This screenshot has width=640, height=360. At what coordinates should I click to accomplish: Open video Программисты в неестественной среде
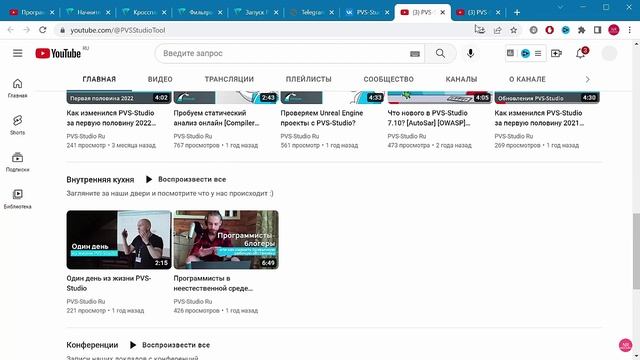click(x=213, y=283)
